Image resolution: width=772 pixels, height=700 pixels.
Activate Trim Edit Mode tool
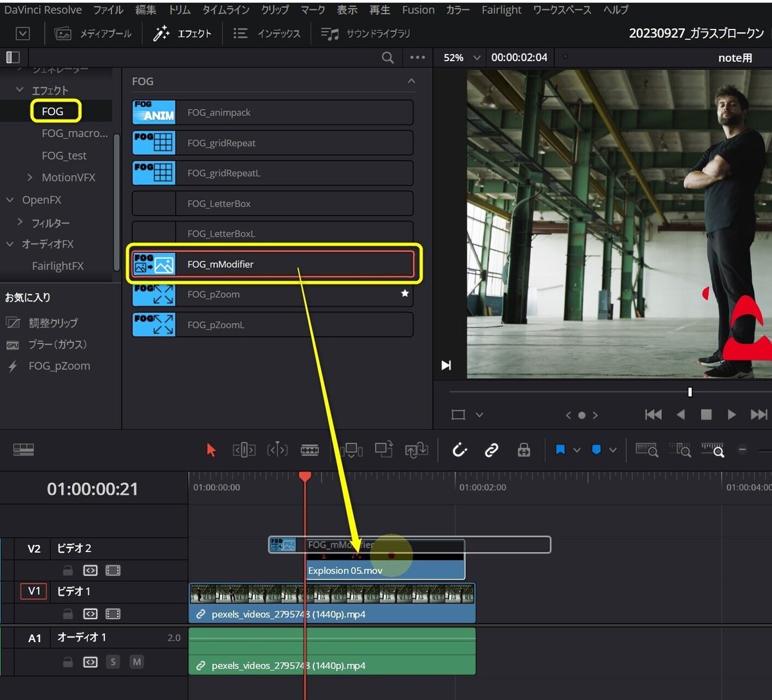coord(244,450)
